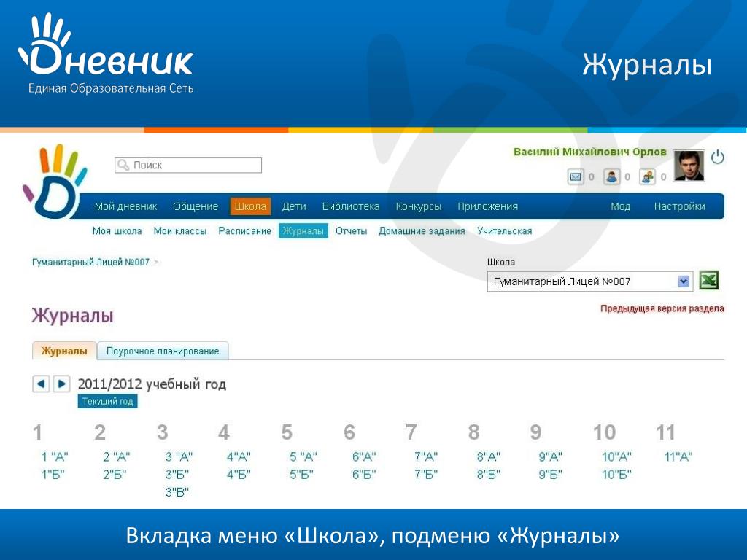Image resolution: width=747 pixels, height=560 pixels.
Task: Open journal for class 4"А"
Action: pyautogui.click(x=239, y=456)
